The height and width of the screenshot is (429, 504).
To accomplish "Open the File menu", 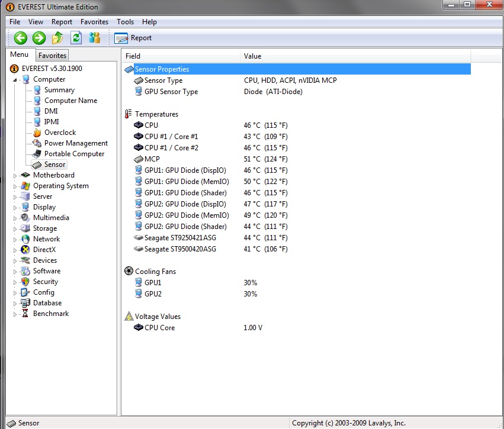I will click(x=15, y=22).
